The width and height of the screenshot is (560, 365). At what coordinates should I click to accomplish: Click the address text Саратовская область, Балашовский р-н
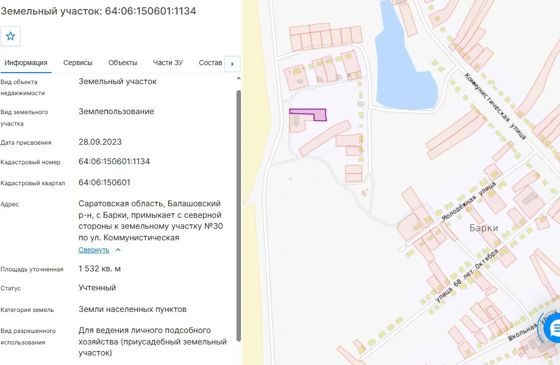tap(150, 209)
